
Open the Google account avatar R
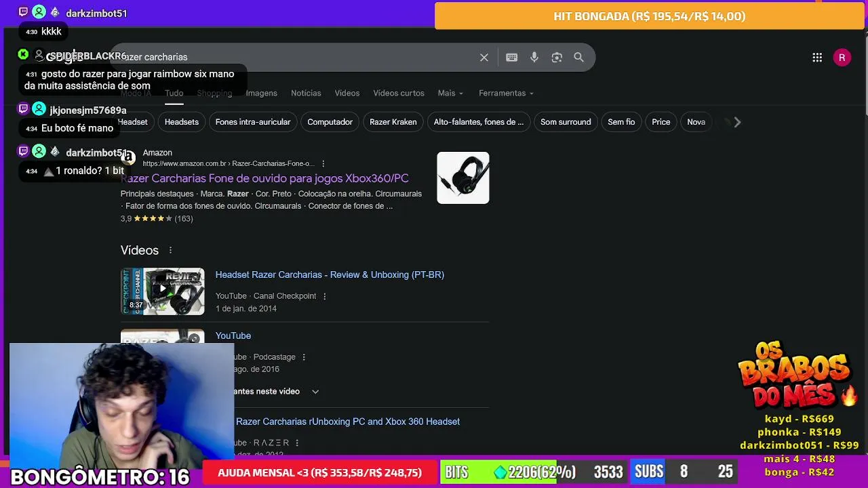(x=842, y=58)
